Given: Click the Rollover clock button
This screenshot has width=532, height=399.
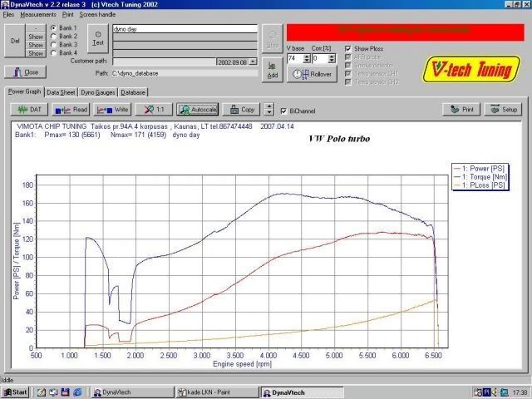Looking at the screenshot, I should (310, 73).
